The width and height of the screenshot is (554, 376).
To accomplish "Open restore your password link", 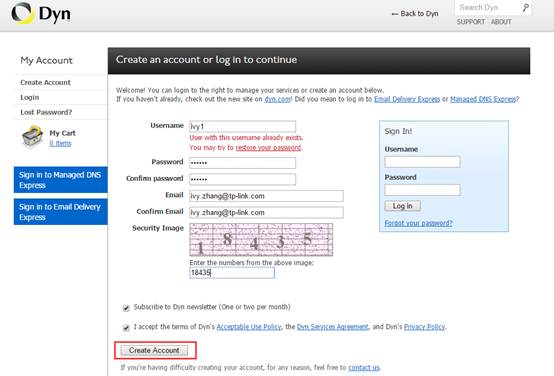I will click(268, 147).
